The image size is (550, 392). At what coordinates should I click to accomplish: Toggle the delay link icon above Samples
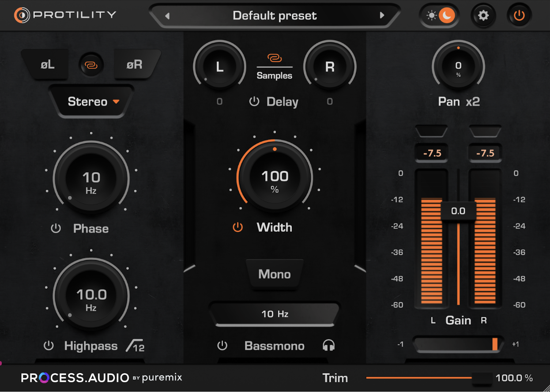[275, 58]
